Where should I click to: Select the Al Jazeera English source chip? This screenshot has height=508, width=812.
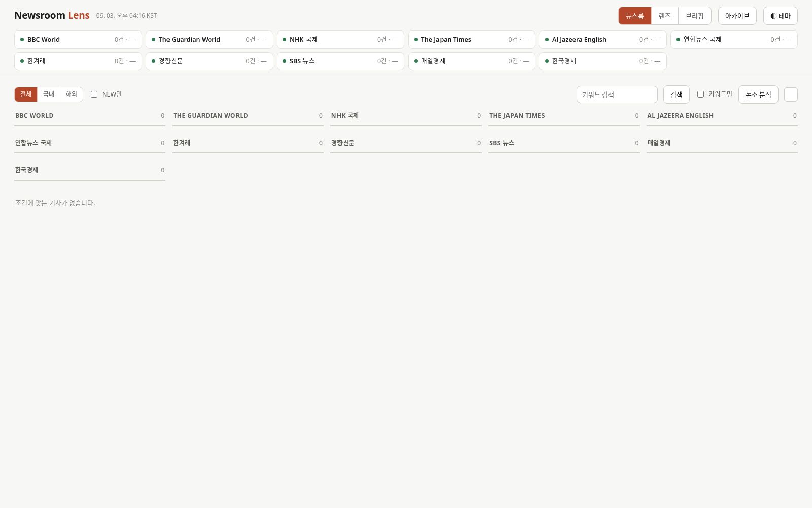603,40
